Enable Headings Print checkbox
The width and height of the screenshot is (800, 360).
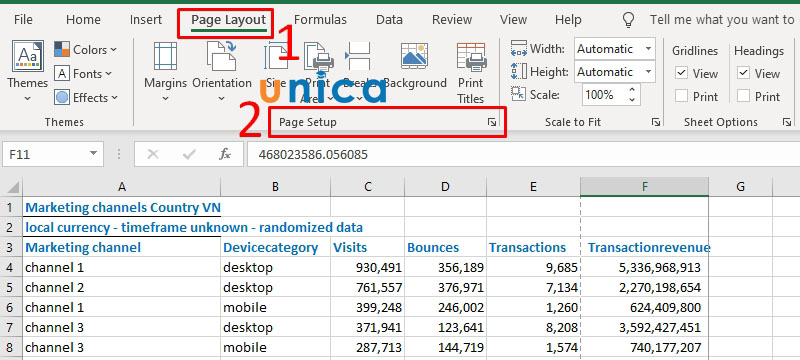pos(743,96)
